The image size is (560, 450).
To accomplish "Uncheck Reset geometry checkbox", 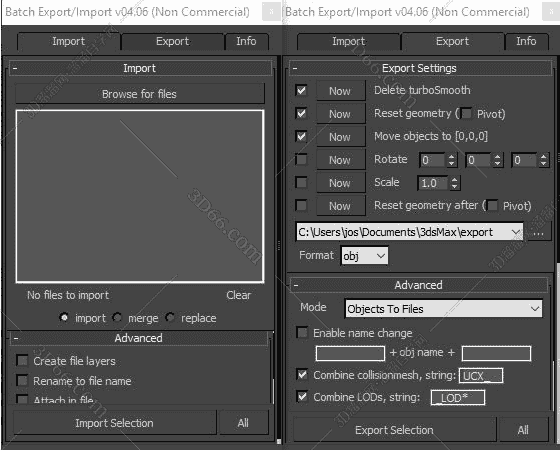I will click(x=301, y=113).
